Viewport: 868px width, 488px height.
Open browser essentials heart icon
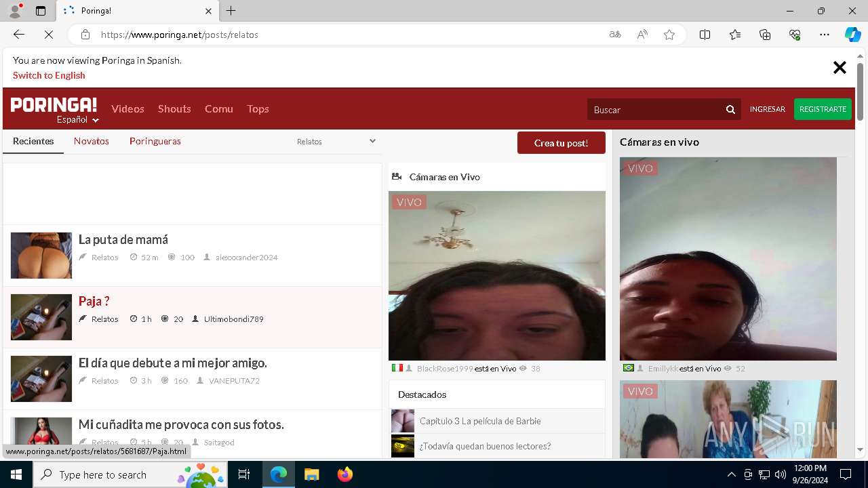(795, 35)
